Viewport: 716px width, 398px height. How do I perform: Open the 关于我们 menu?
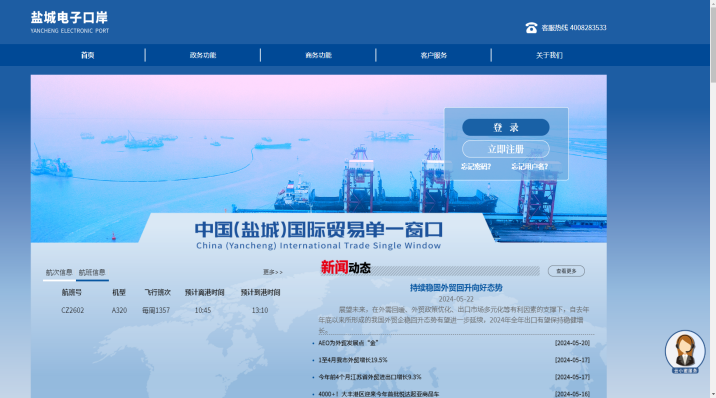[549, 55]
